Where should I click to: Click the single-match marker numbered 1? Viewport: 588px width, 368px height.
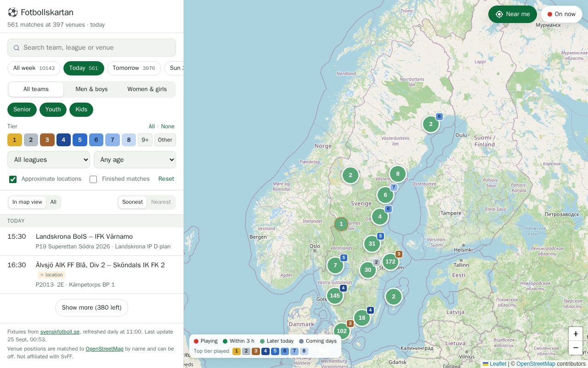[341, 224]
